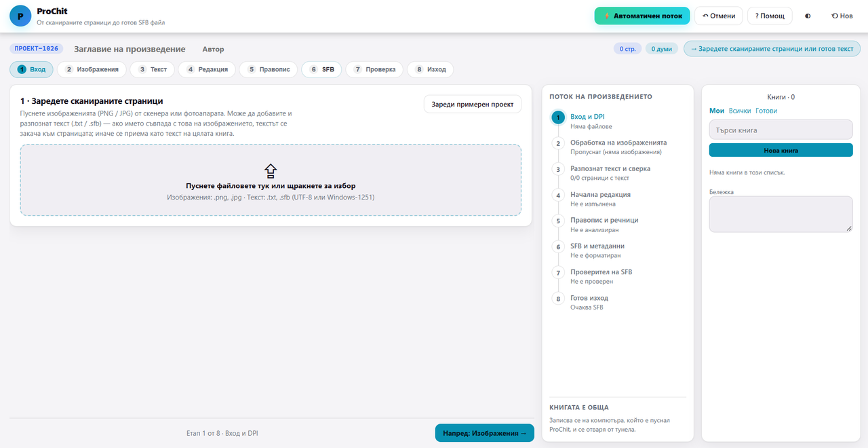Screen dimensions: 868x448
Task: Click the Отмени undo button
Action: click(719, 16)
